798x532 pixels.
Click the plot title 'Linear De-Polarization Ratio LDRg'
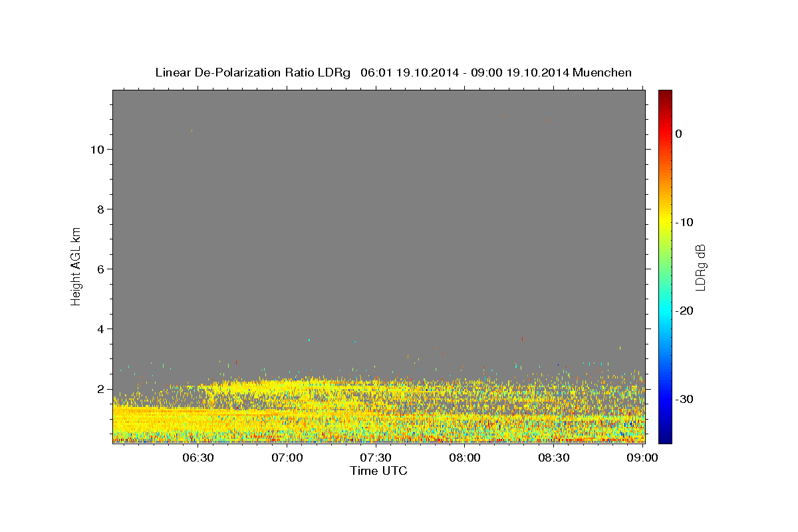(253, 72)
